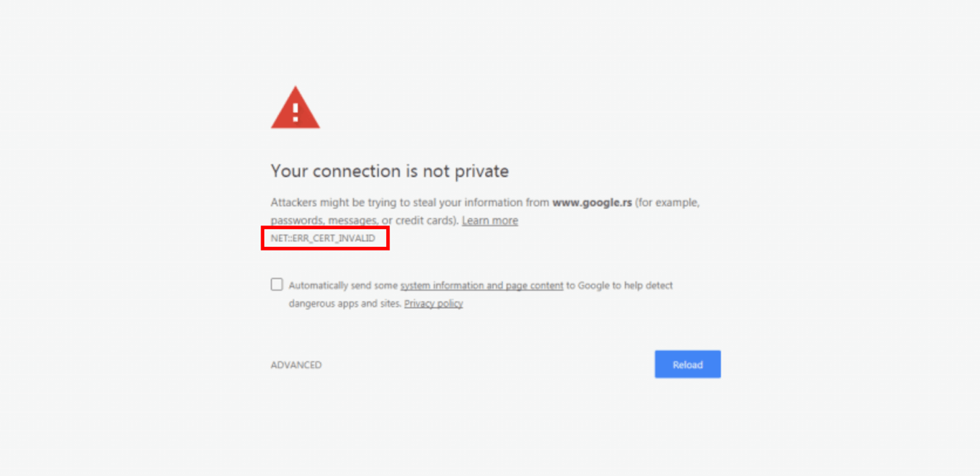
Task: Toggle the system information reporting checkbox
Action: click(276, 284)
